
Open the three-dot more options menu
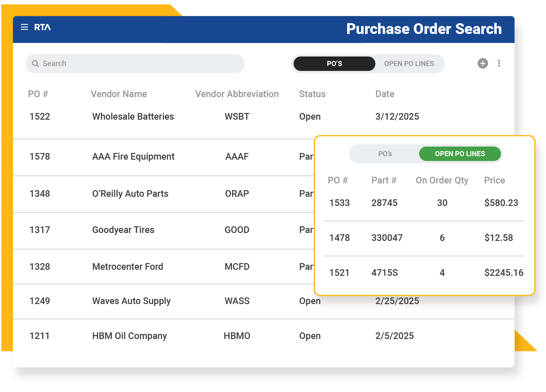click(499, 63)
